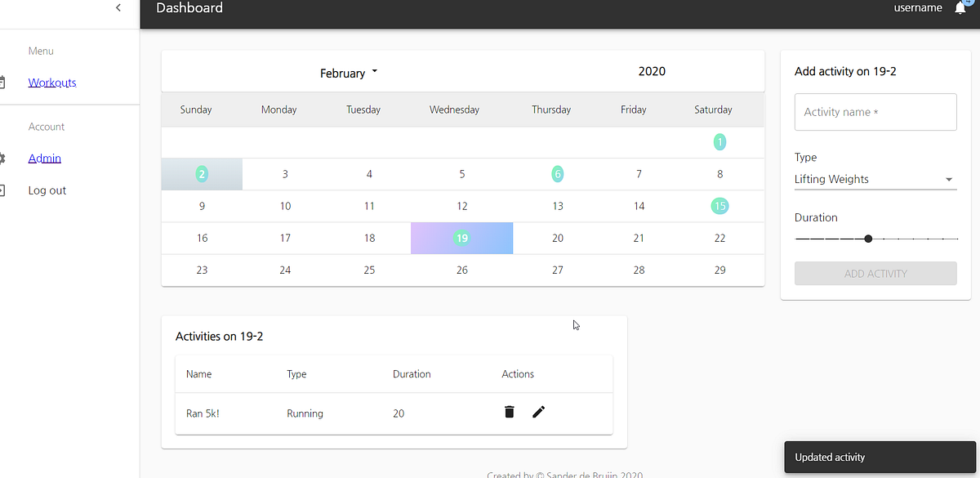Adjust the Duration slider handle
The image size is (980, 478).
[867, 239]
